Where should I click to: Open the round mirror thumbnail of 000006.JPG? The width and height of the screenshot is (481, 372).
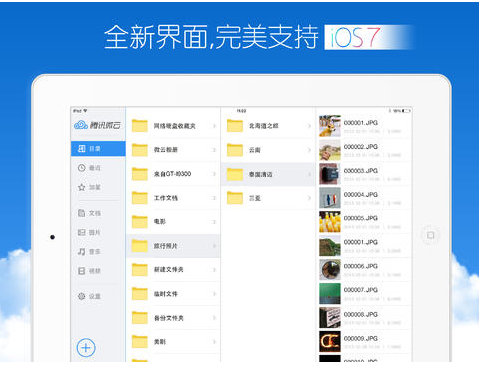pyautogui.click(x=330, y=270)
